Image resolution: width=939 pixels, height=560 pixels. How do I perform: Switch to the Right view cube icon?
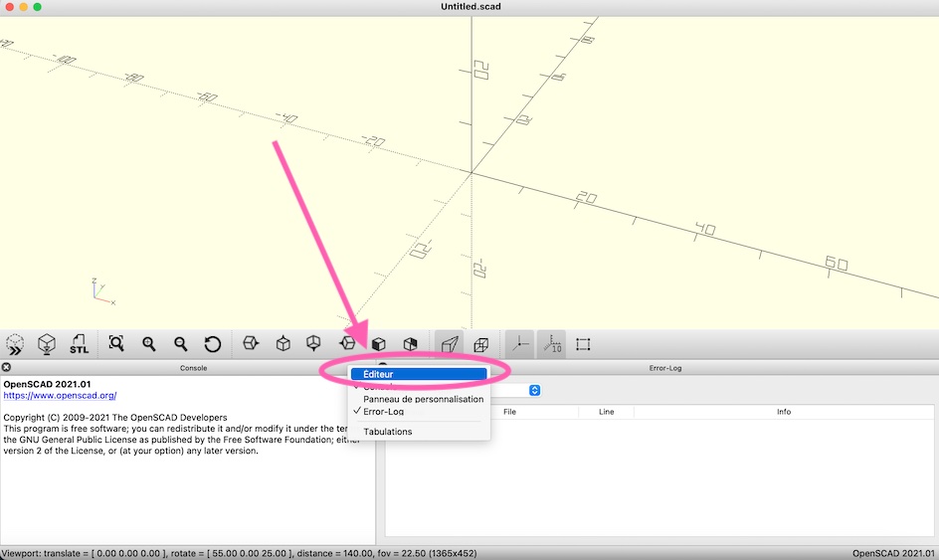(x=251, y=344)
